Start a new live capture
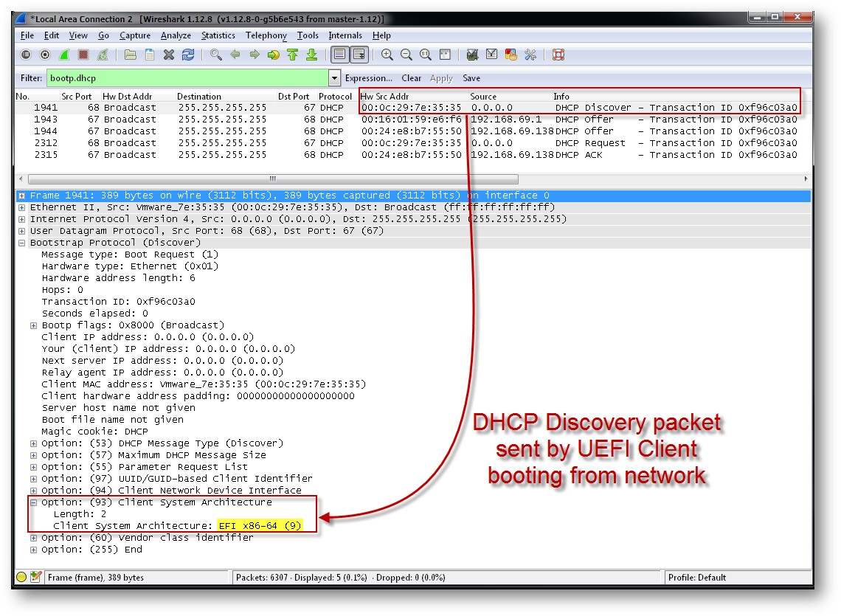This screenshot has height=616, width=841. (64, 54)
